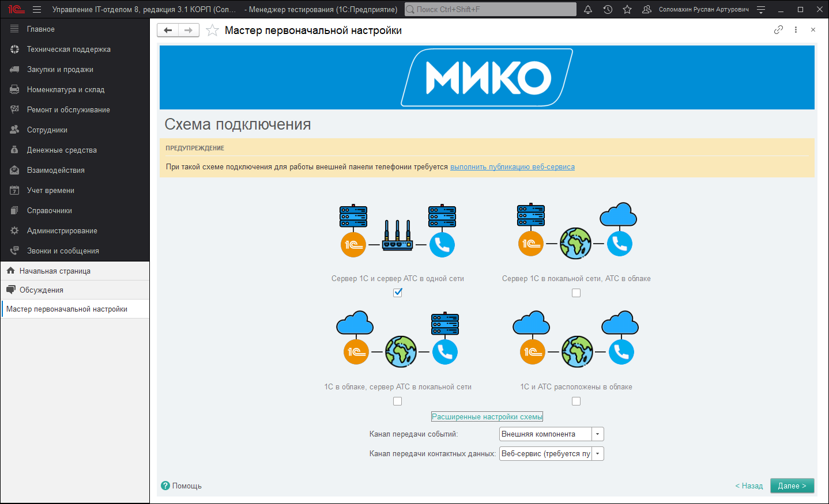This screenshot has height=504, width=829.
Task: Open favorites star in title bar
Action: click(x=627, y=9)
